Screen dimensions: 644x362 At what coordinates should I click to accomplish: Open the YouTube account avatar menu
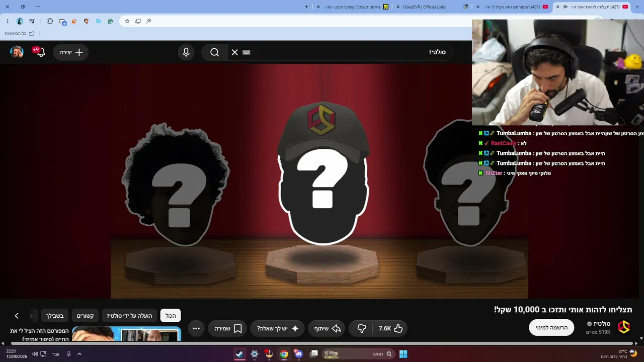pos(17,52)
